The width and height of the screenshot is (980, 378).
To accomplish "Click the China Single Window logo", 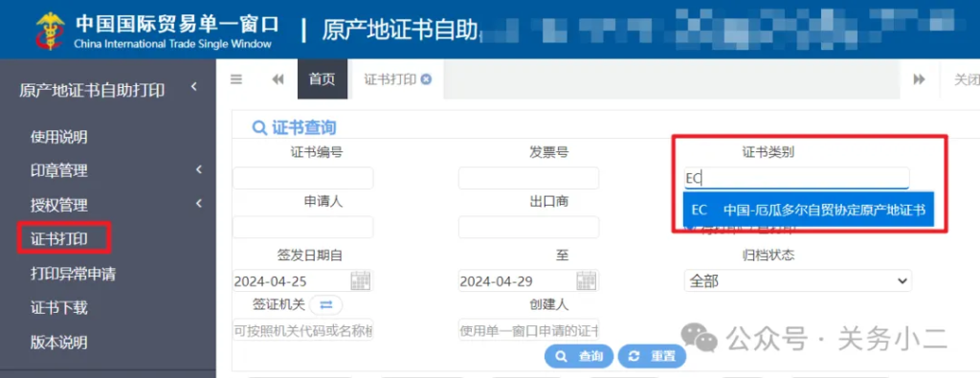I will click(x=50, y=30).
